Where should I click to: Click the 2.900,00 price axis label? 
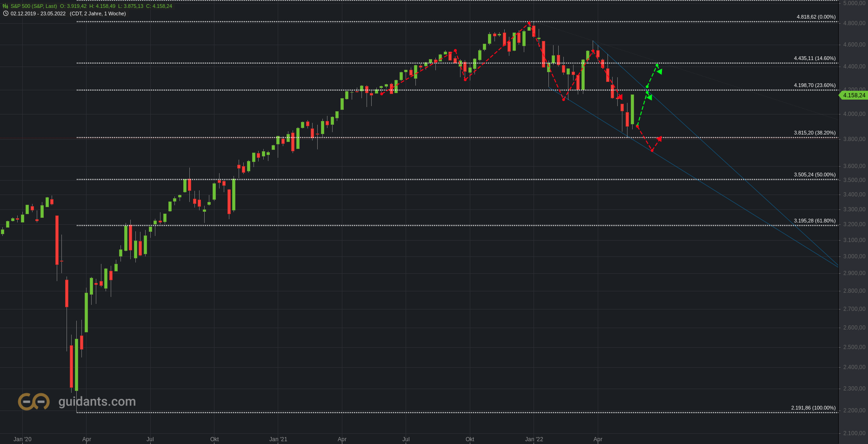pos(854,273)
